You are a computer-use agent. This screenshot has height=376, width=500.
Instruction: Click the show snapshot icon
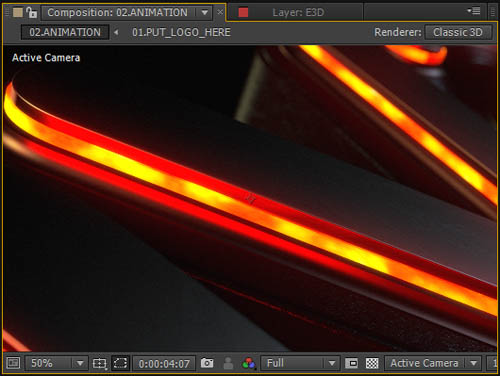click(x=228, y=363)
